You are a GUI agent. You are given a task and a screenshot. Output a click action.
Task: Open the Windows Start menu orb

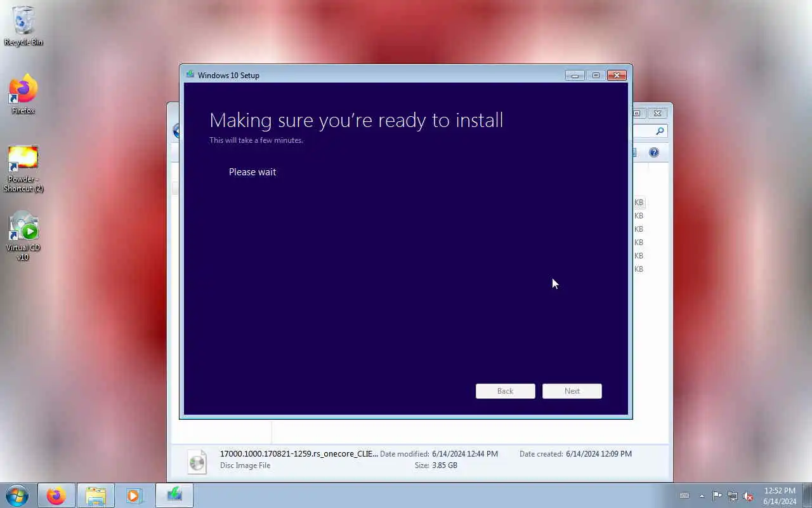[x=17, y=495]
